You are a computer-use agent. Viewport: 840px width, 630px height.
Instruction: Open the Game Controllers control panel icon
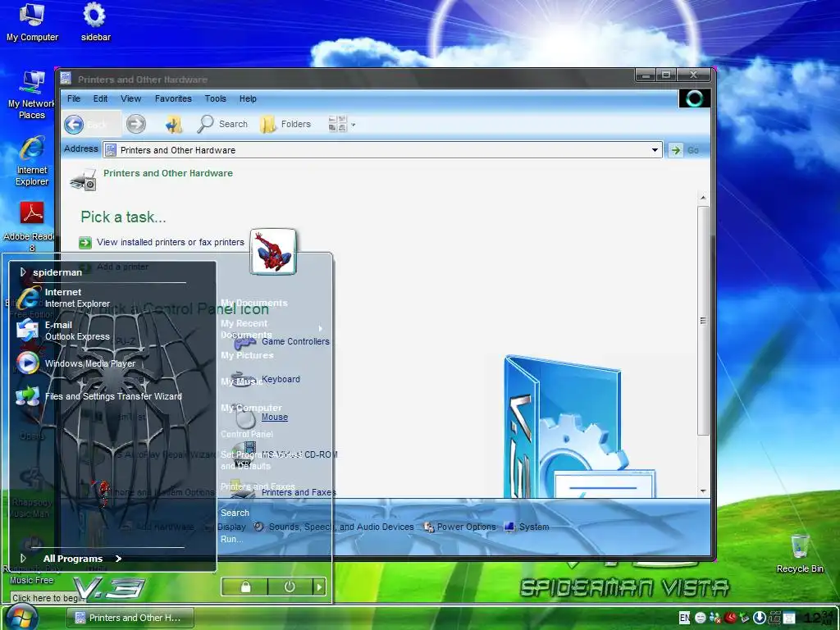click(295, 341)
